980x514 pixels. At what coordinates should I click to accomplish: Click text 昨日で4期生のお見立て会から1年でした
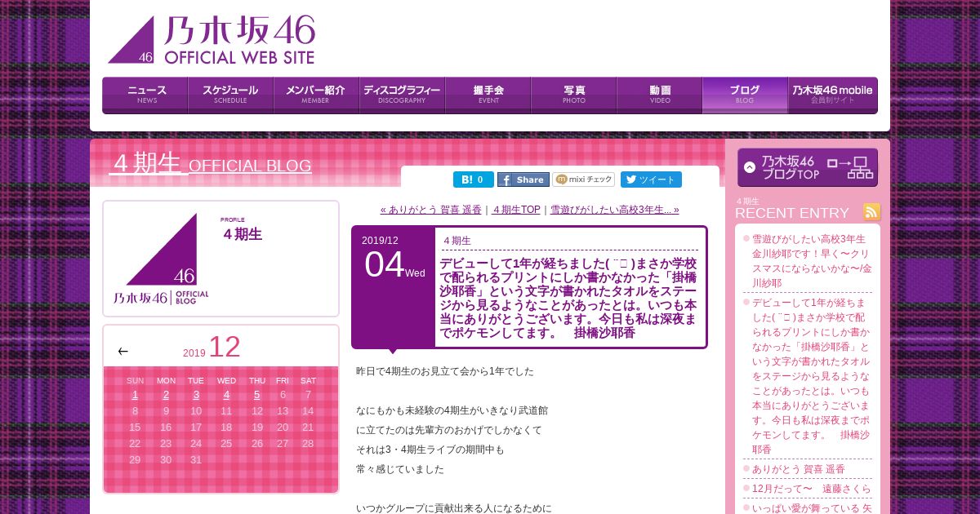tap(445, 371)
